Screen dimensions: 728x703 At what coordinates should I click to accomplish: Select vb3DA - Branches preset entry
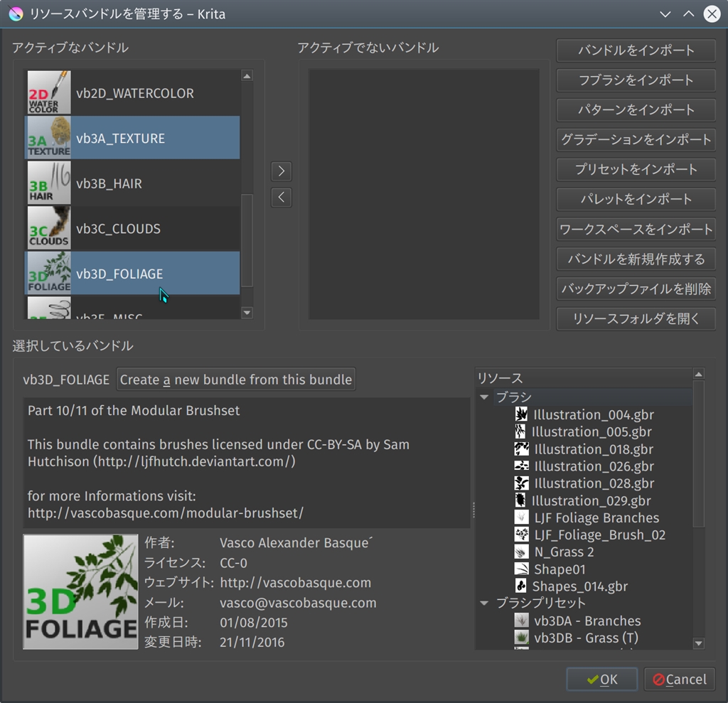tap(587, 621)
